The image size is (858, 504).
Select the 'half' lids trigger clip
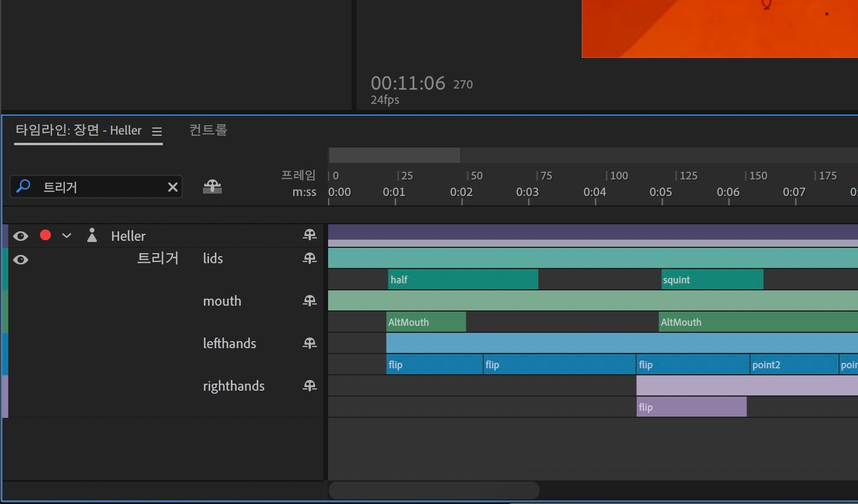[x=463, y=279]
